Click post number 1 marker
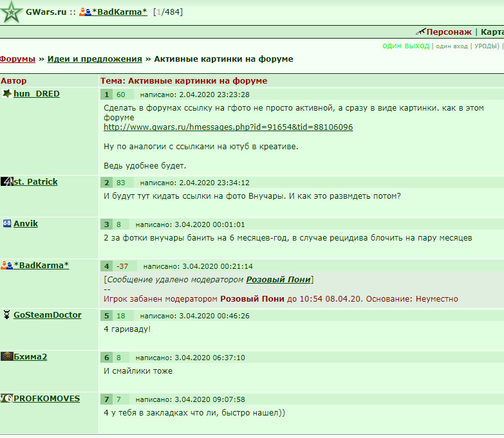Screen dimensions: 504x438 pos(106,95)
